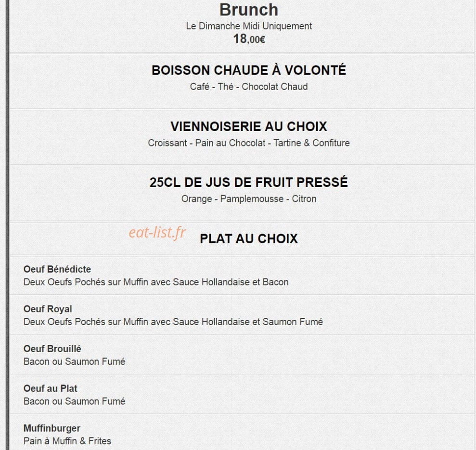476x450 pixels.
Task: Click the Boisson Chaude à Volonté heading
Action: click(249, 70)
